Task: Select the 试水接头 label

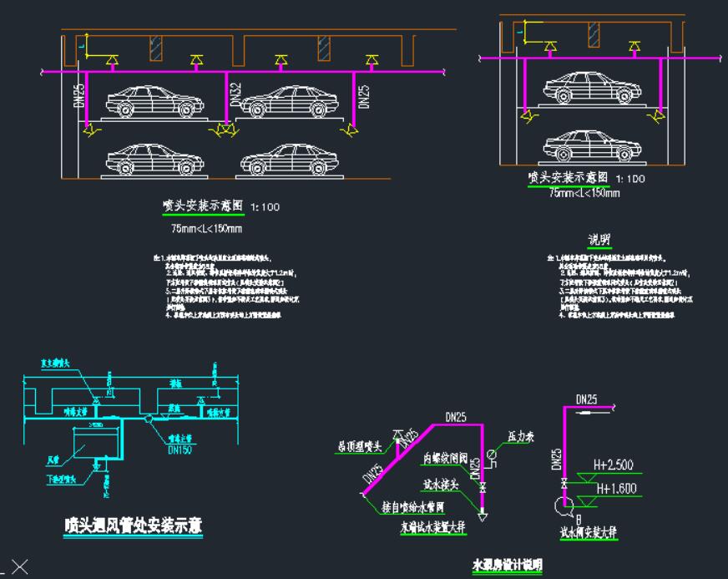Action: click(441, 485)
